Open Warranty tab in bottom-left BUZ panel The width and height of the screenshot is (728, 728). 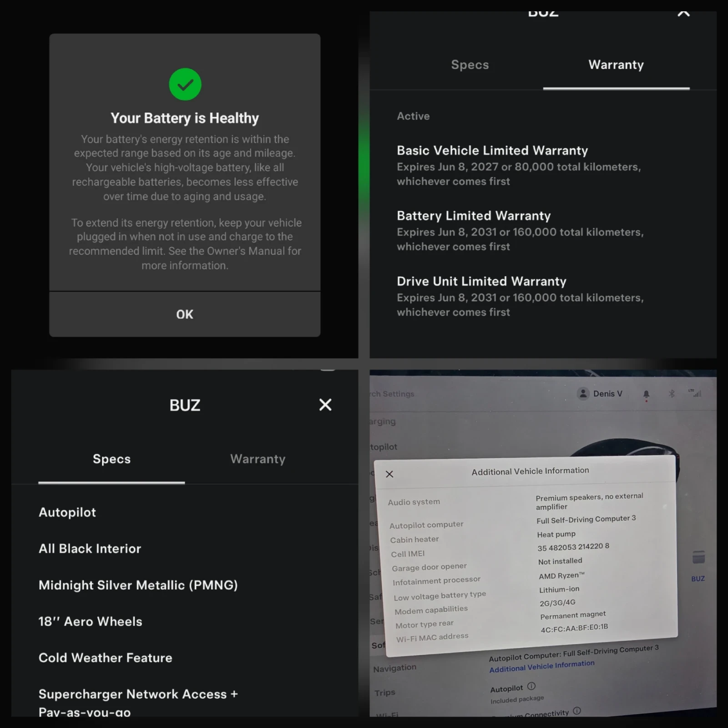(x=258, y=459)
